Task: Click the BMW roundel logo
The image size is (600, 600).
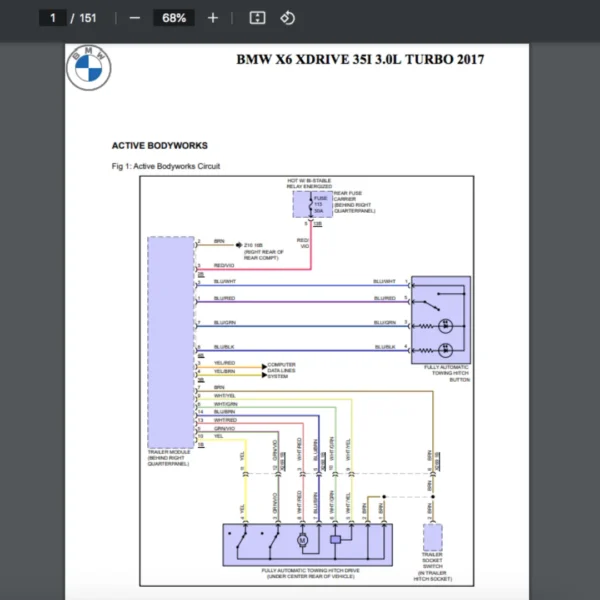Action: 89,68
